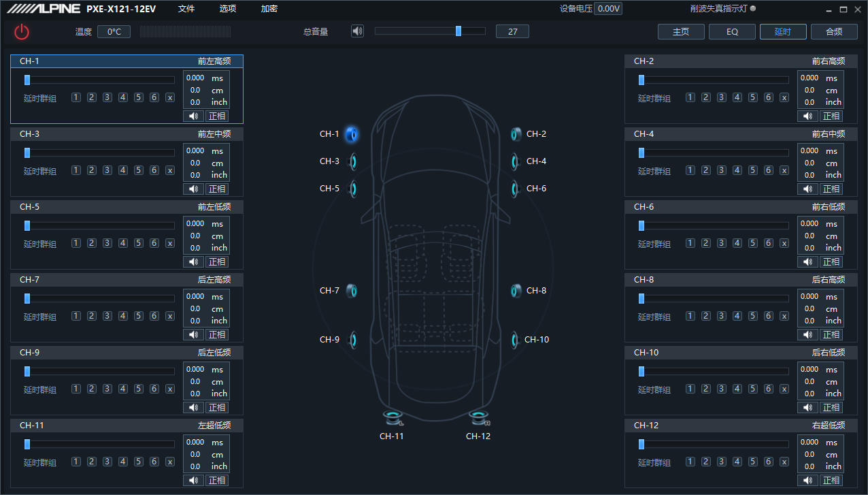Viewport: 868px width, 495px height.
Task: Open the 加密 menu
Action: [x=269, y=9]
